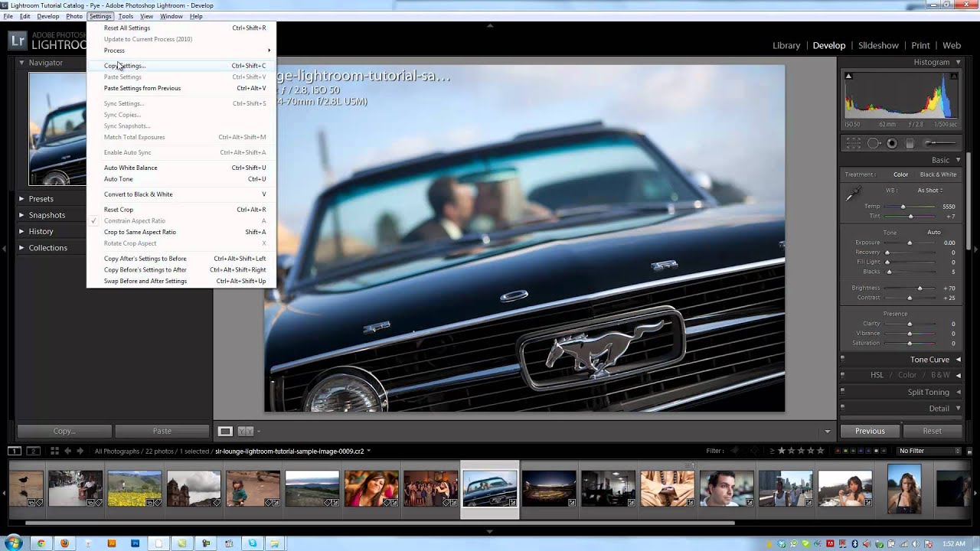Screen dimensions: 980x551
Task: Toggle Split Toning panel on/off switch
Action: 842,391
